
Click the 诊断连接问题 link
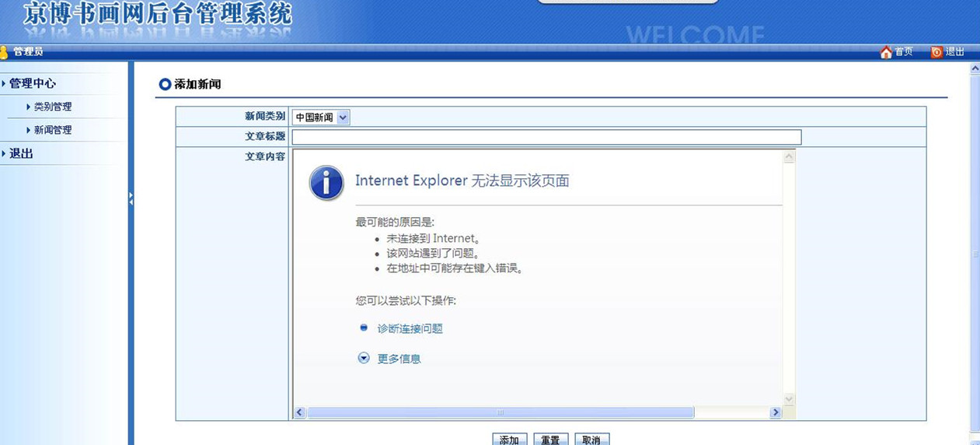410,329
